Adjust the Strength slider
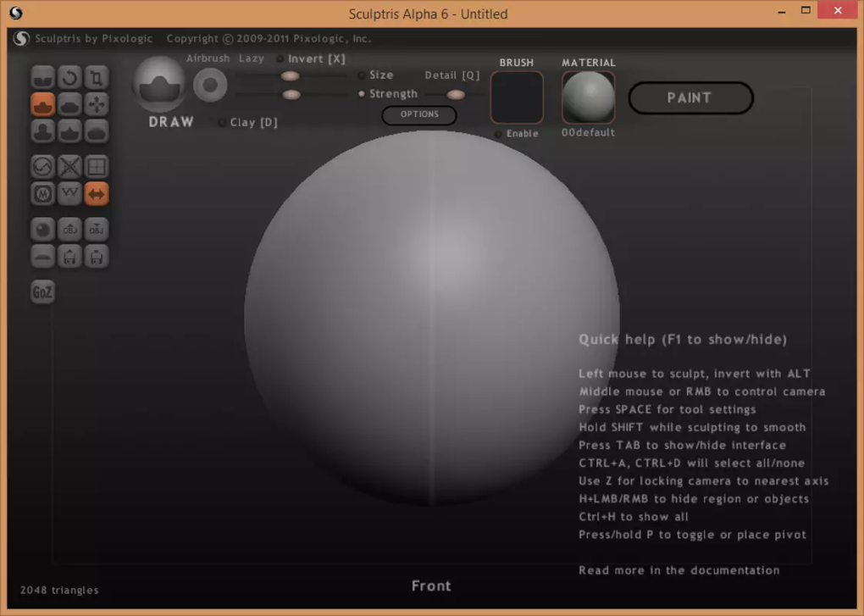Screen dimensions: 864x616 (290, 95)
